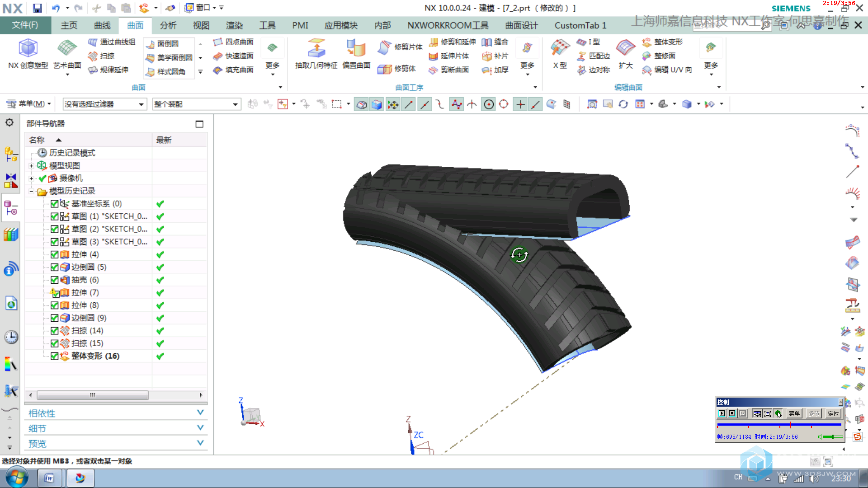
Task: Open NX 创意塑型 tool
Action: pos(28,54)
